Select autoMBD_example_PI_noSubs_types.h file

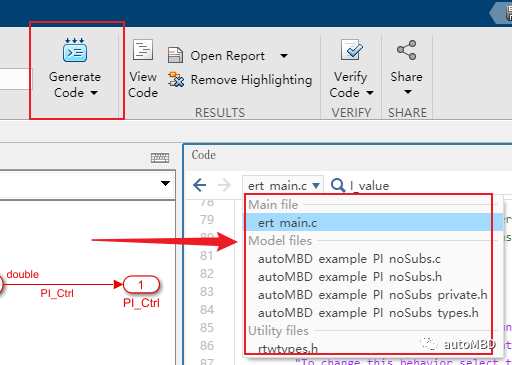(x=368, y=313)
